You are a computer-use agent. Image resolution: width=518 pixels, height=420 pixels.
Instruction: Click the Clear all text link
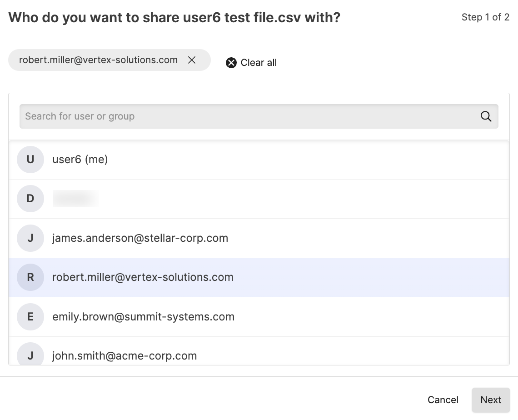(x=259, y=63)
